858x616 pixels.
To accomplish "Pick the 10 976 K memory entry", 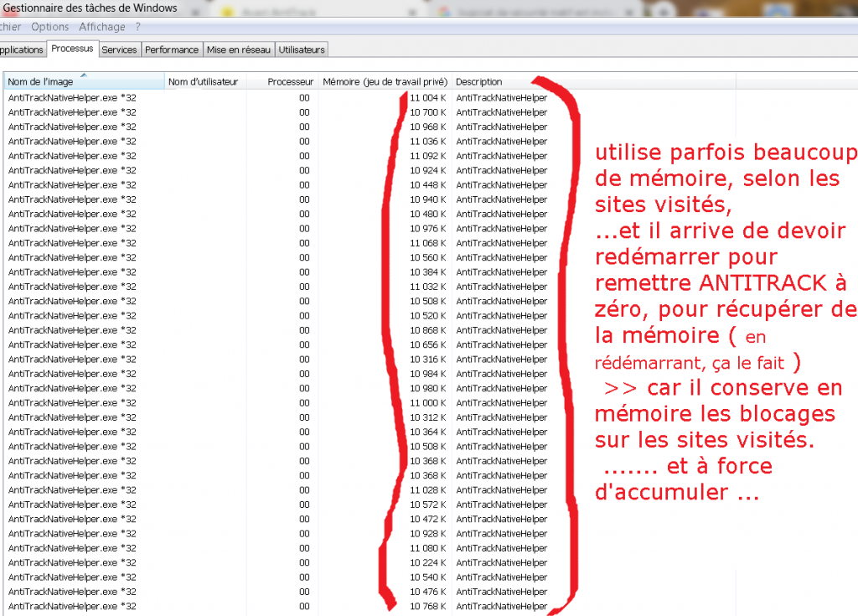I will click(x=428, y=228).
